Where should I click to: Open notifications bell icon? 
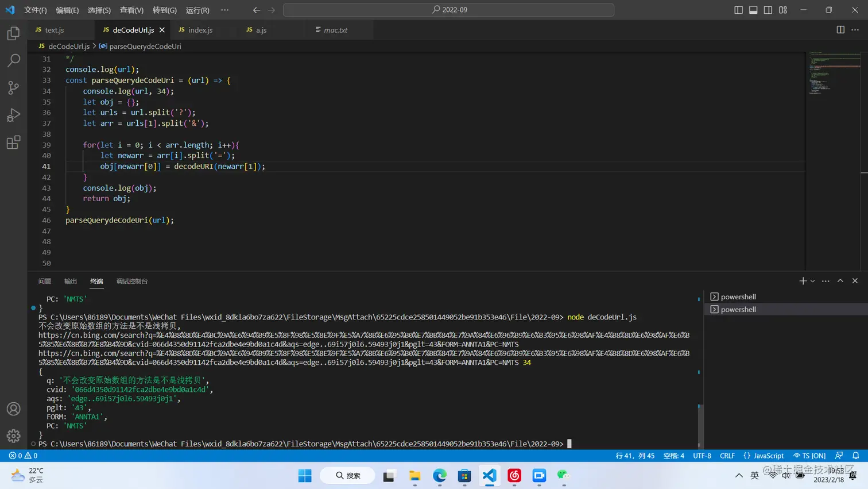(856, 456)
